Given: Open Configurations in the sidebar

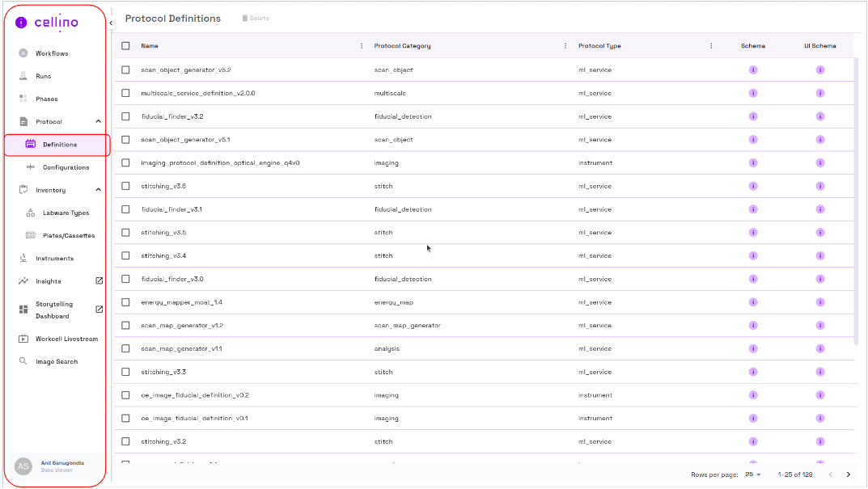Looking at the screenshot, I should pos(66,167).
